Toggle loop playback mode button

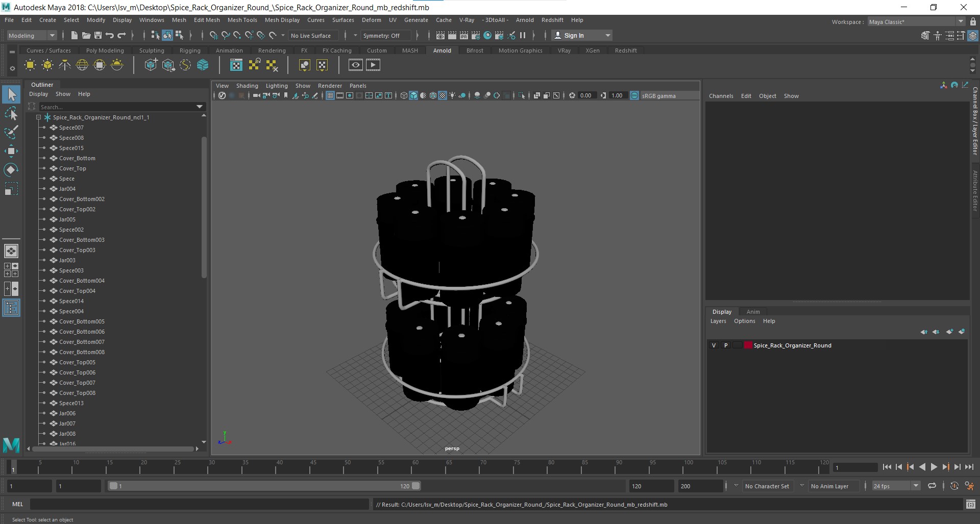tap(932, 486)
